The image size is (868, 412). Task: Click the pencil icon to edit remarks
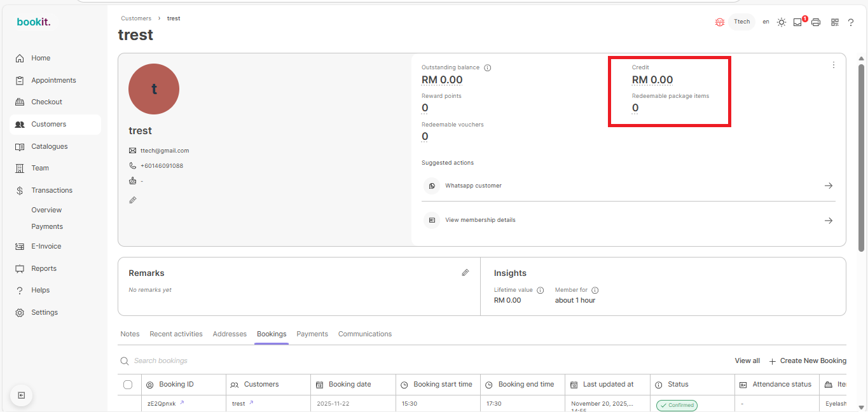(x=465, y=273)
